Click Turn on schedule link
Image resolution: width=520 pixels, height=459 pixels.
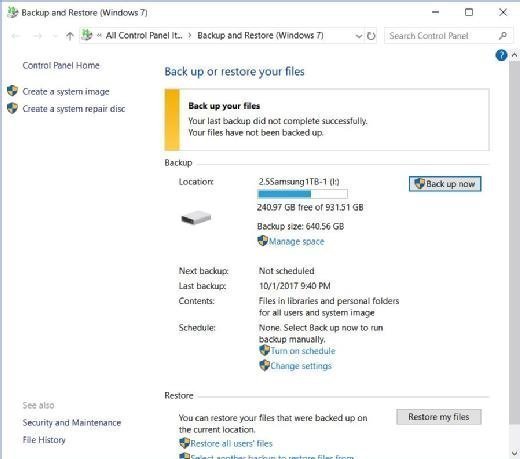(303, 351)
